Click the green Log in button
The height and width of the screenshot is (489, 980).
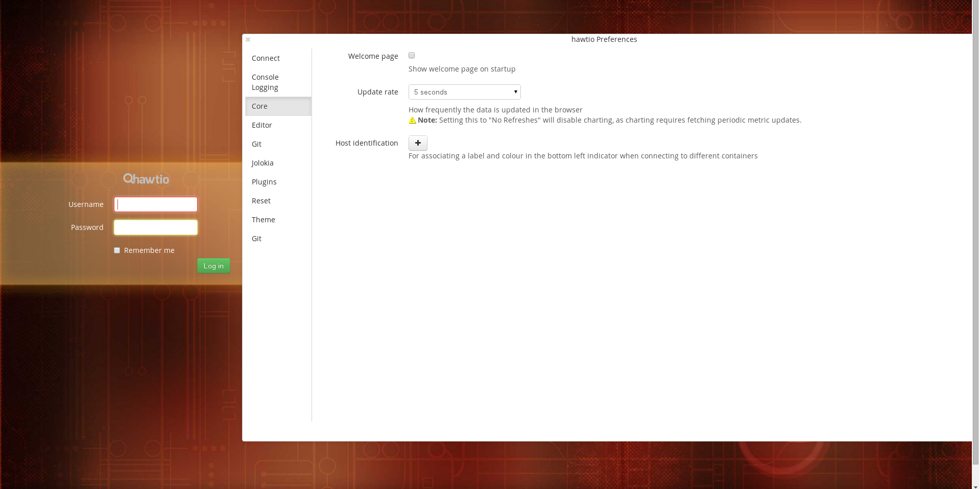(x=213, y=266)
